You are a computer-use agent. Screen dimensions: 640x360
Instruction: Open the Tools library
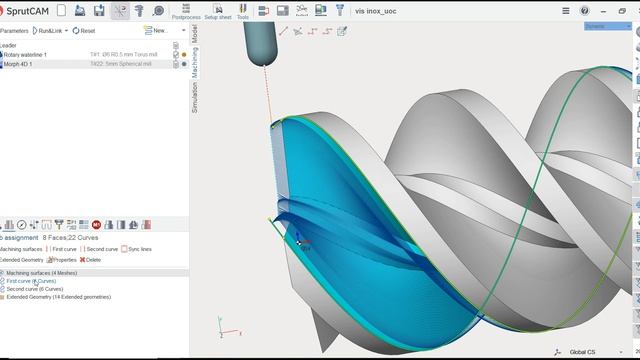243,11
